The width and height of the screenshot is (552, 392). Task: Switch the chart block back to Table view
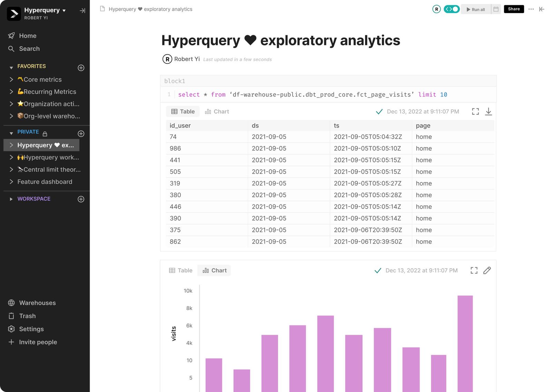(x=180, y=270)
